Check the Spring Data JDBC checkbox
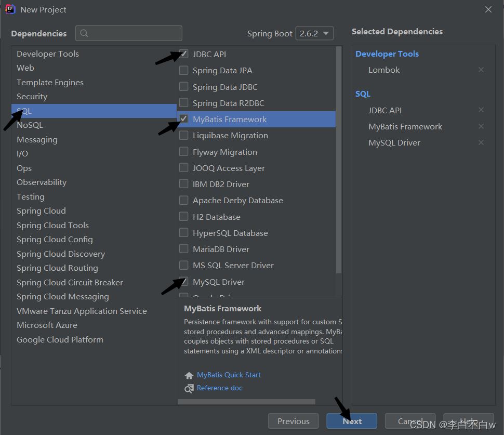 click(x=183, y=86)
